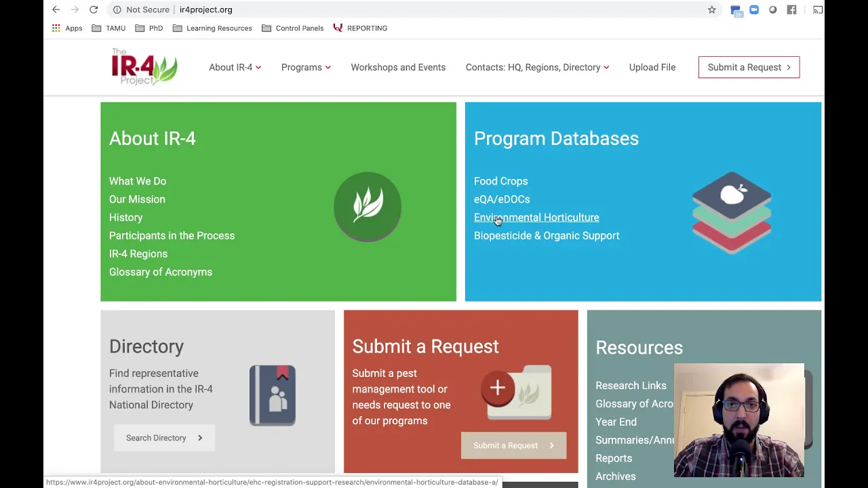Screen dimensions: 868x488
Task: Expand Contacts: HQ, Regions, Directory menu
Action: pos(537,67)
